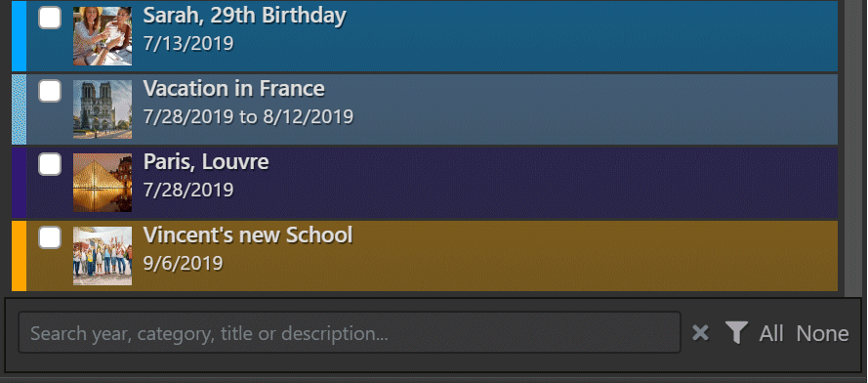The height and width of the screenshot is (383, 868).
Task: Select the Vincent's new School event row
Action: pyautogui.click(x=425, y=256)
